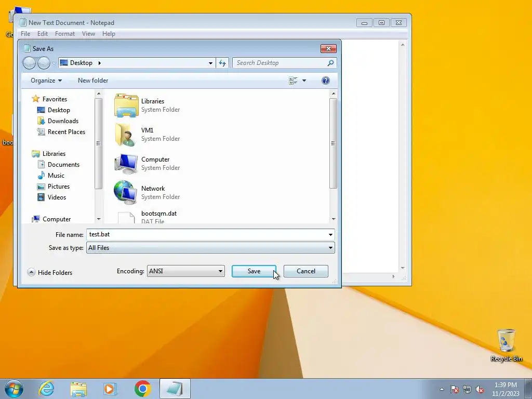Launch Internet Explorer from taskbar
Image resolution: width=532 pixels, height=399 pixels.
(46, 389)
